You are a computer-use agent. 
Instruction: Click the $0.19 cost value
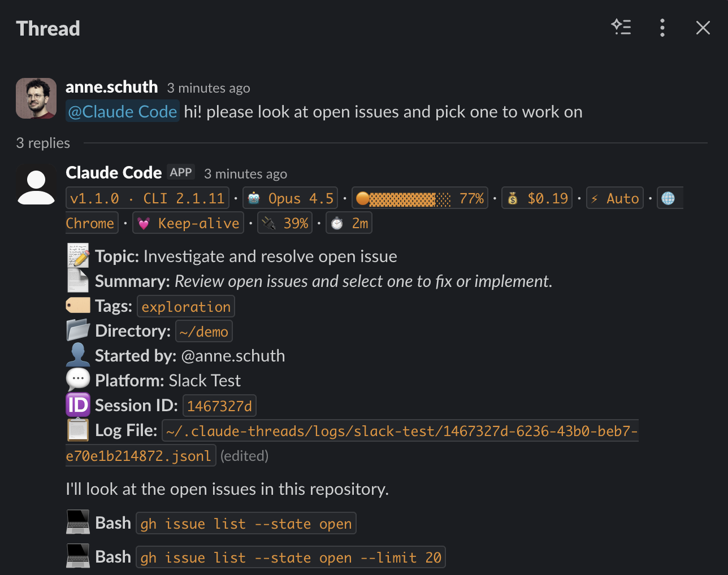point(548,198)
